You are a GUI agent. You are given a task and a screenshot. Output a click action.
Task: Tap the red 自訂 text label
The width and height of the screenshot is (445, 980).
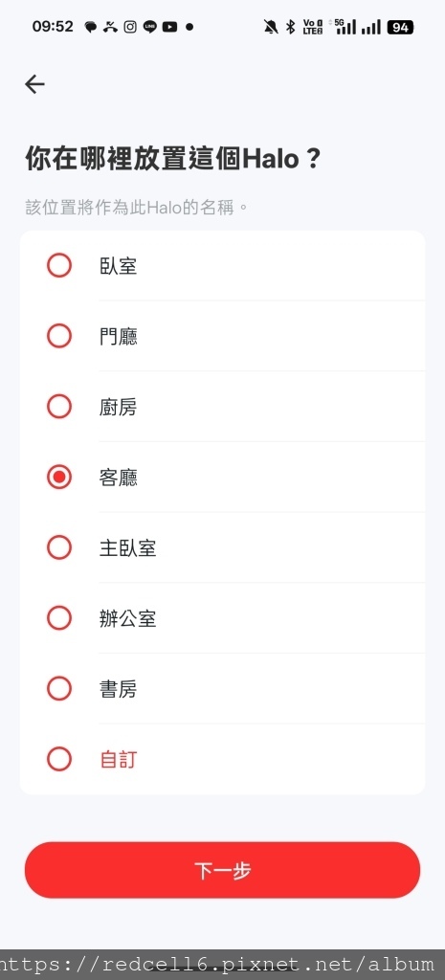[118, 760]
